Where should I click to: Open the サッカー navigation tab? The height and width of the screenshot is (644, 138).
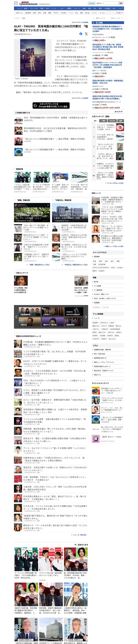[54, 8]
